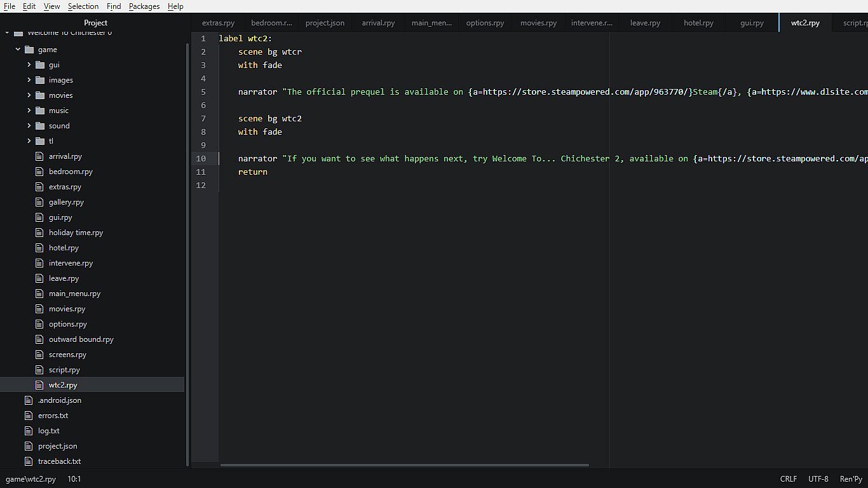Click the file icon beside screens.rpy

coord(40,355)
